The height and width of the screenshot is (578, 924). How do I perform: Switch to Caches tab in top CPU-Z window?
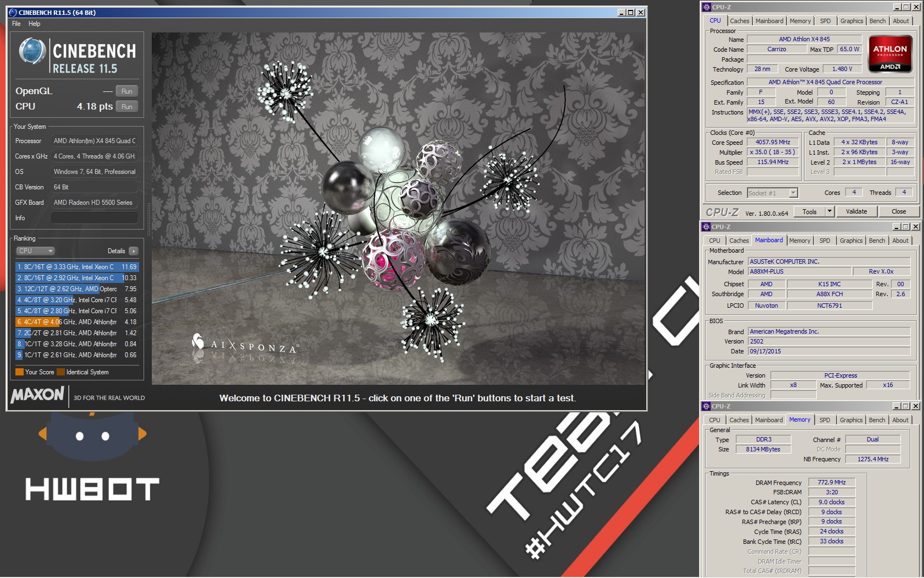coord(739,21)
